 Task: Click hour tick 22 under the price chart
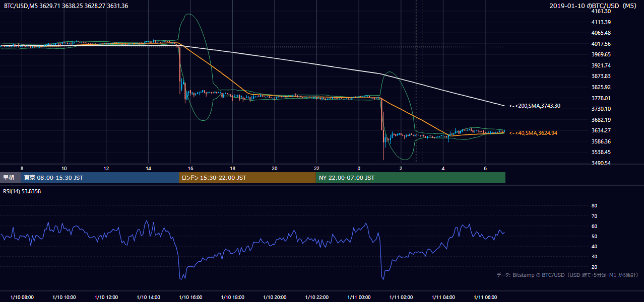coord(316,168)
